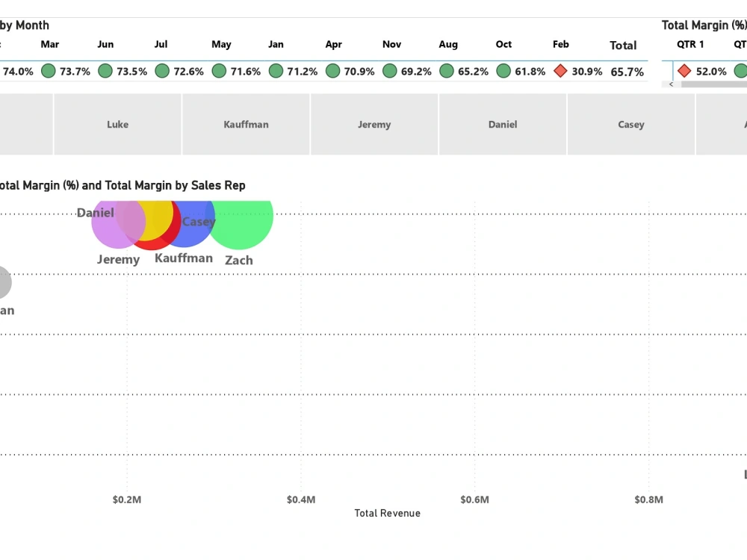The width and height of the screenshot is (747, 560).
Task: Click the red diamond indicator for Feb 30.9%
Action: coord(562,71)
